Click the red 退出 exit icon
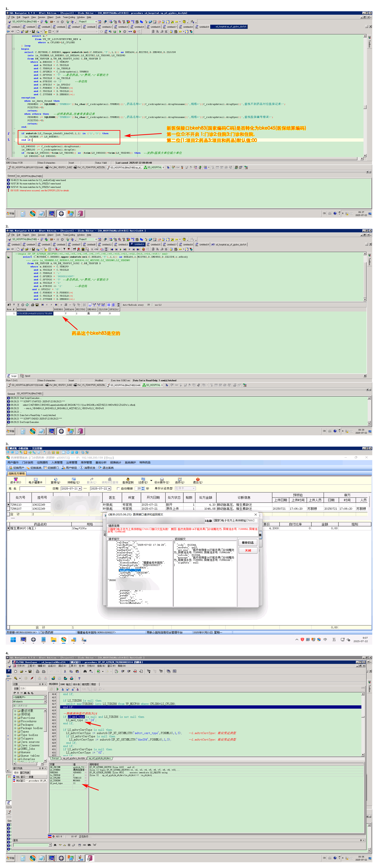 198,479
